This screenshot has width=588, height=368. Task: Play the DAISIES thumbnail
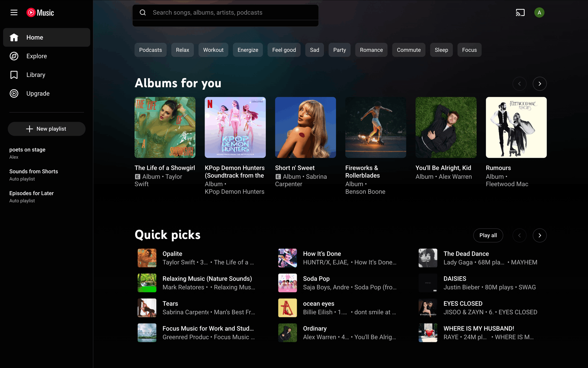[x=428, y=283]
